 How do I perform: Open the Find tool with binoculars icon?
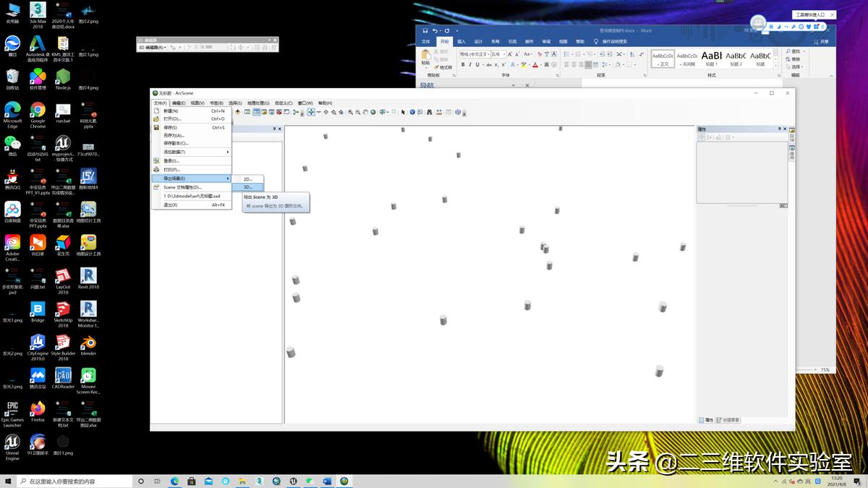pyautogui.click(x=429, y=113)
